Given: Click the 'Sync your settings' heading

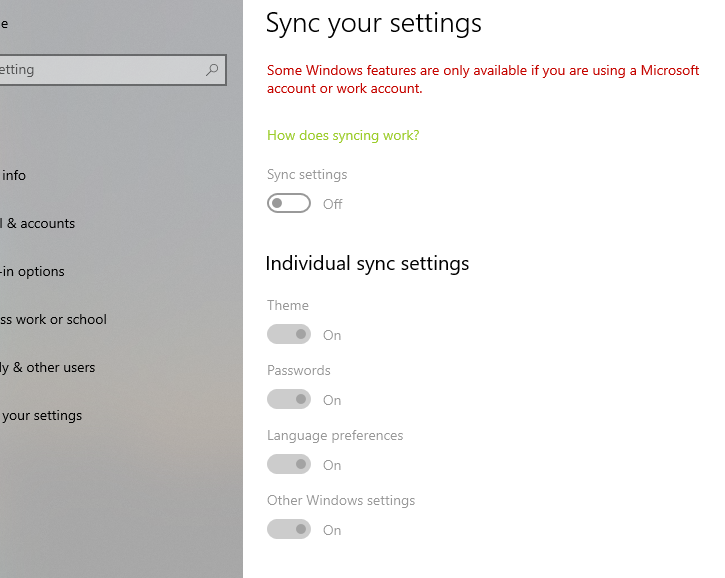Looking at the screenshot, I should (x=374, y=23).
